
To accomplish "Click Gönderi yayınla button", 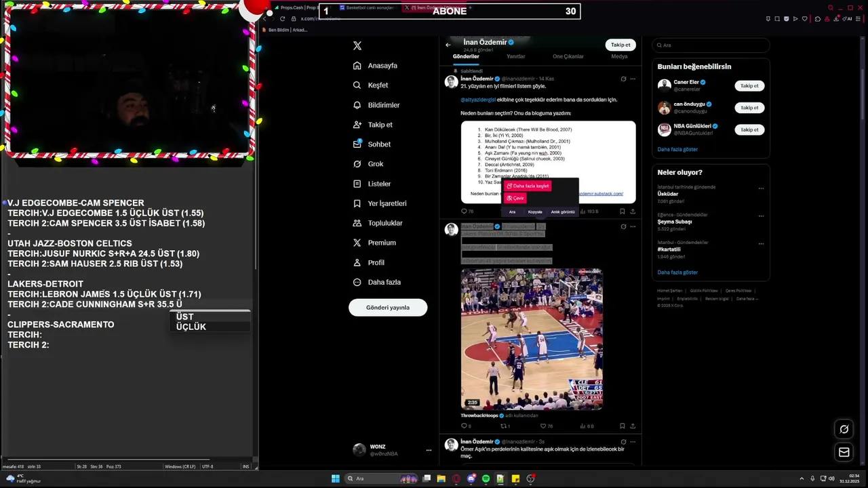I will click(x=388, y=308).
